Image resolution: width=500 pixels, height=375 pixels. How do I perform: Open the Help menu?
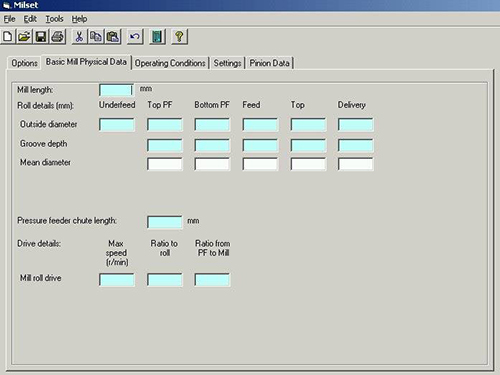(79, 19)
